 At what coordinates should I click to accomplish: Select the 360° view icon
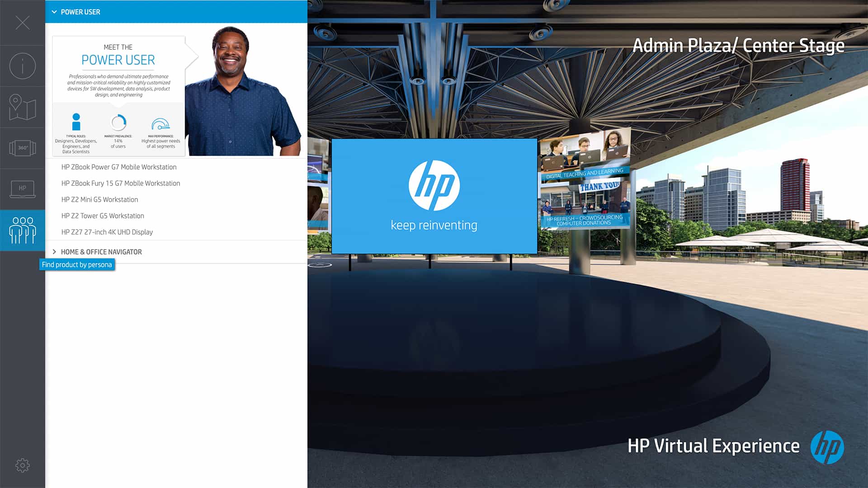pyautogui.click(x=23, y=148)
